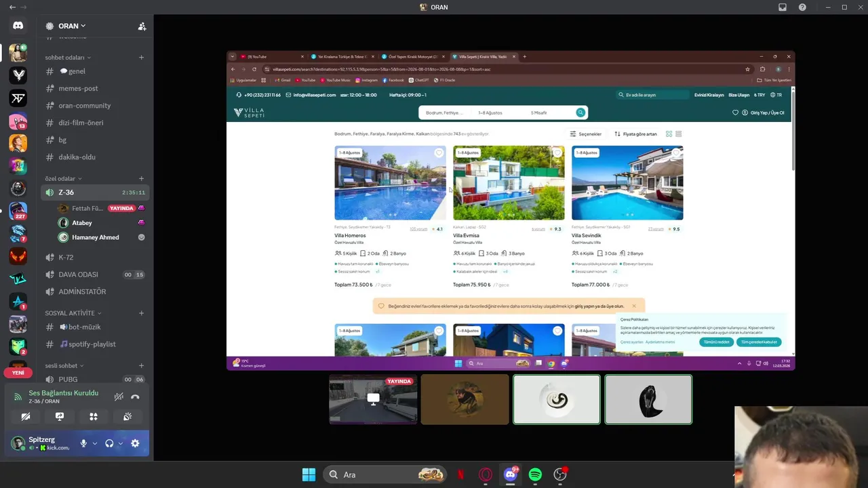Open Opera browser from the taskbar
868x488 pixels.
[486, 474]
